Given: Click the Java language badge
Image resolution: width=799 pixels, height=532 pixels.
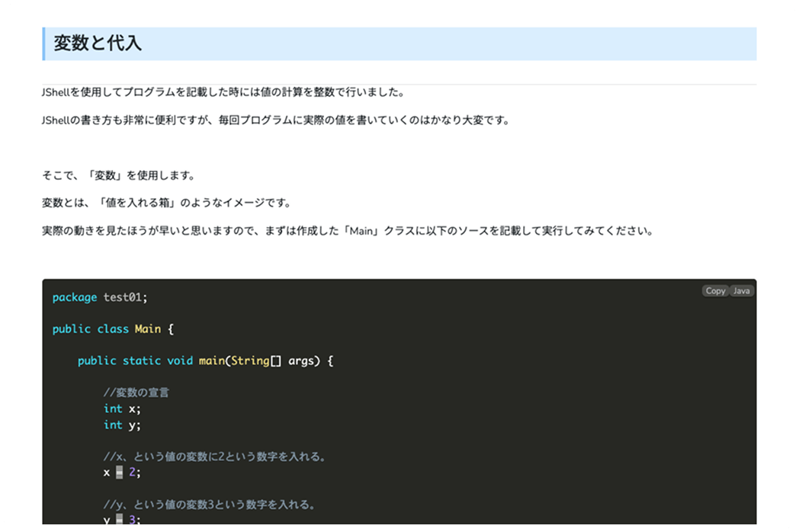Looking at the screenshot, I should pyautogui.click(x=742, y=291).
